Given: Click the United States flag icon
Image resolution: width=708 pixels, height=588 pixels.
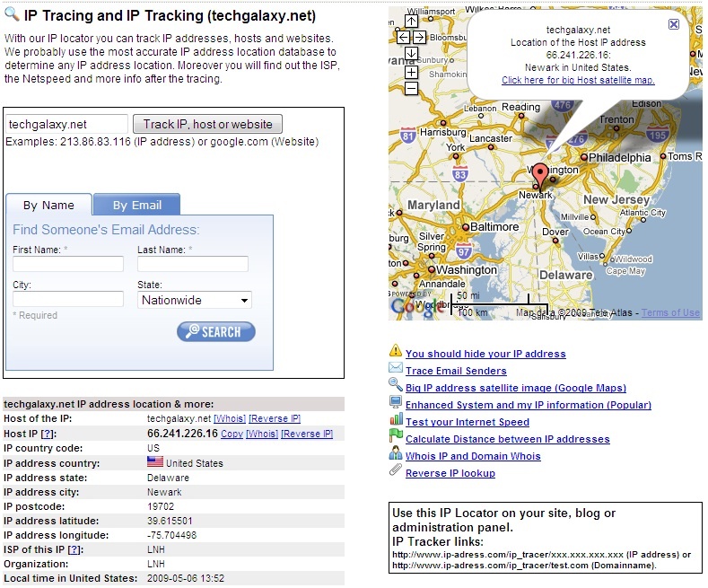Looking at the screenshot, I should (x=155, y=461).
